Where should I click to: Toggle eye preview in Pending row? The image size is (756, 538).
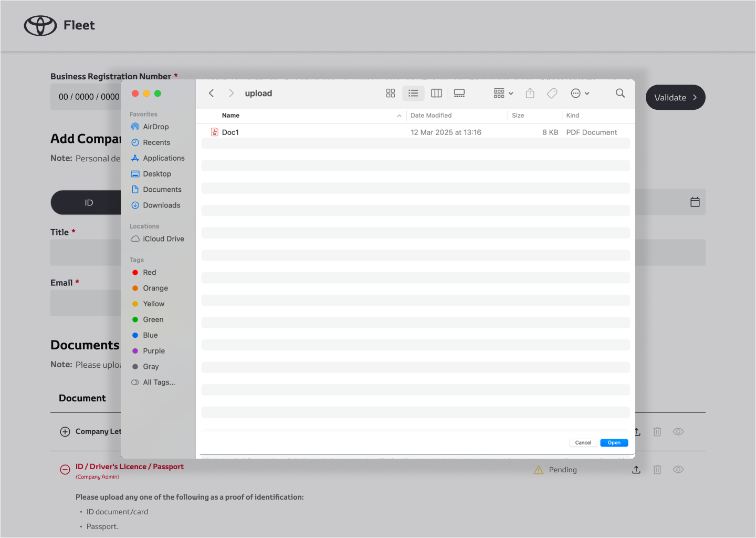coord(678,470)
